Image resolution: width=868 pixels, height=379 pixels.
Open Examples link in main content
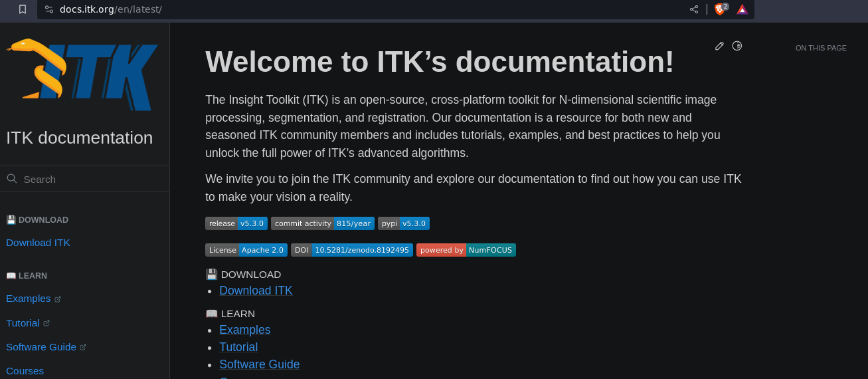pos(245,330)
